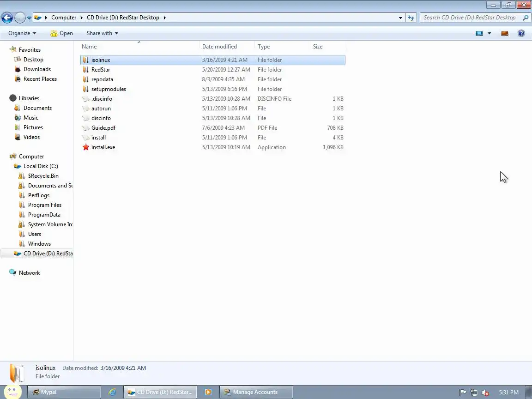The image size is (532, 399).
Task: Expand arrow after CD Drive breadcrumb
Action: pyautogui.click(x=165, y=18)
